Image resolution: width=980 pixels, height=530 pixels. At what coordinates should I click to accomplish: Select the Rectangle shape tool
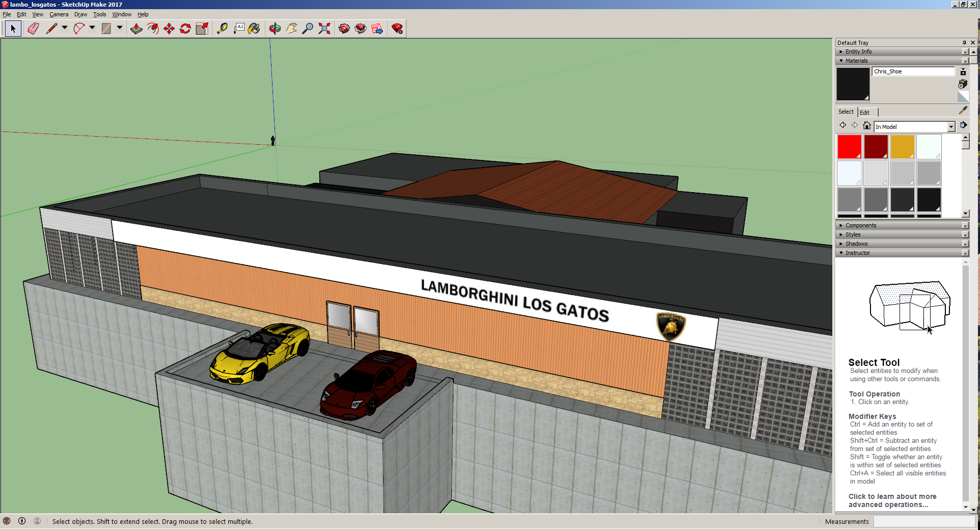click(106, 29)
